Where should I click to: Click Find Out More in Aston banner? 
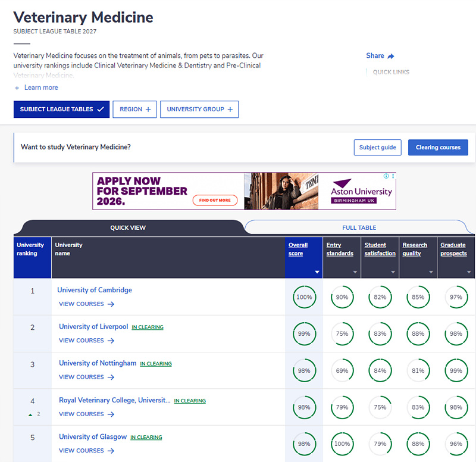215,200
